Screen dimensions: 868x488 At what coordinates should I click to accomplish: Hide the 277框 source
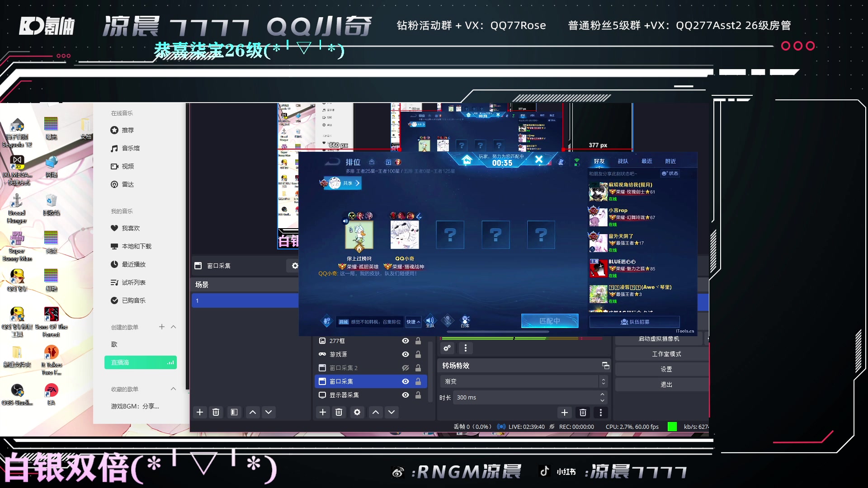406,341
